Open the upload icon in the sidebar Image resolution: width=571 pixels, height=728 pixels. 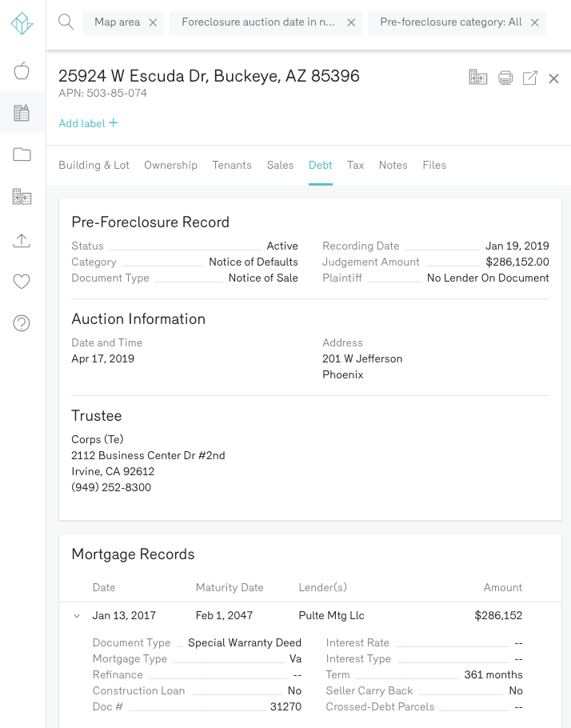22,240
